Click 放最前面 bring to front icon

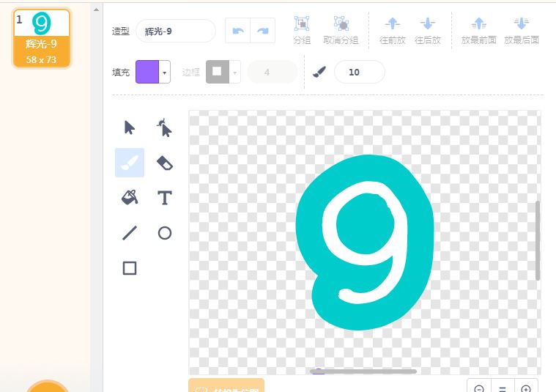(x=478, y=23)
